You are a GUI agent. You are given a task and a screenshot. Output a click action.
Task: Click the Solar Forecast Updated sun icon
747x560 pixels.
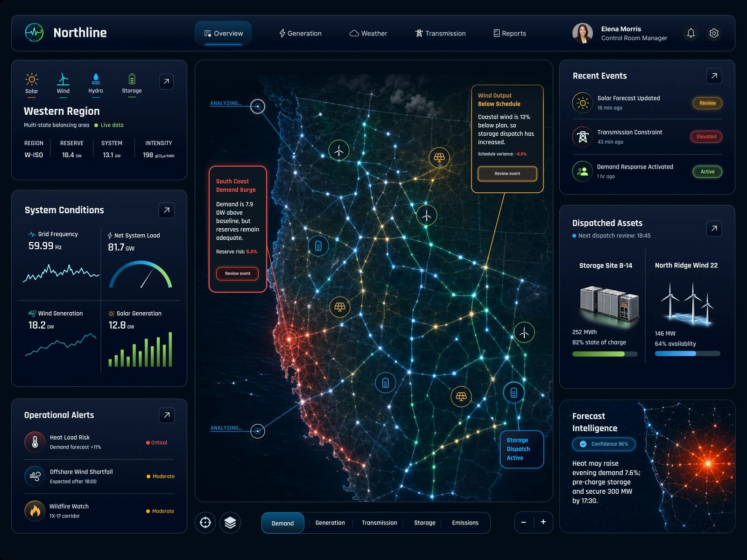(x=583, y=103)
